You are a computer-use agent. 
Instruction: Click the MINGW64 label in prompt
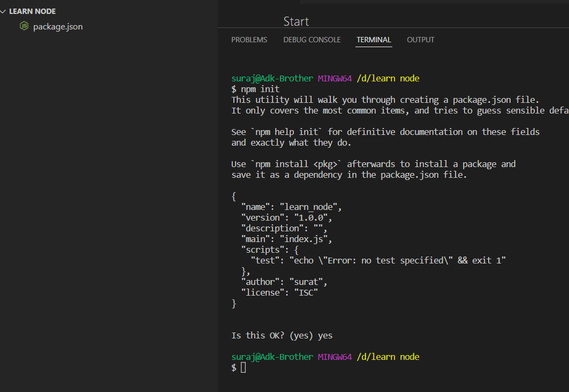[335, 78]
